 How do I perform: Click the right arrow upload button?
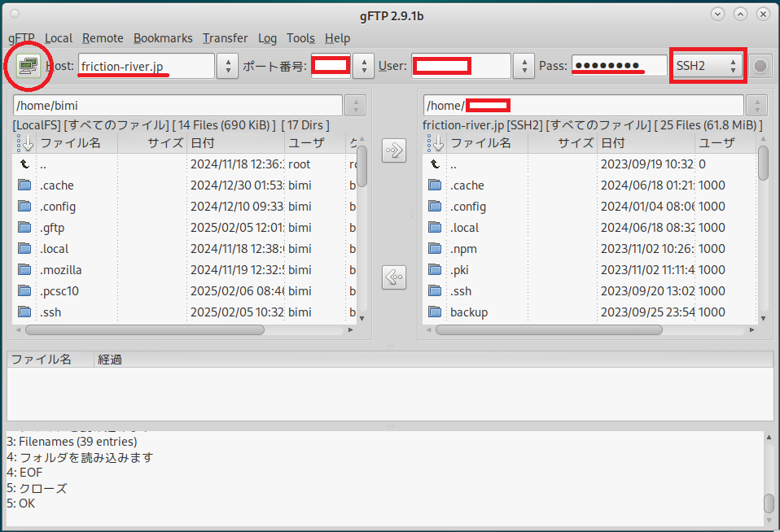pos(394,150)
